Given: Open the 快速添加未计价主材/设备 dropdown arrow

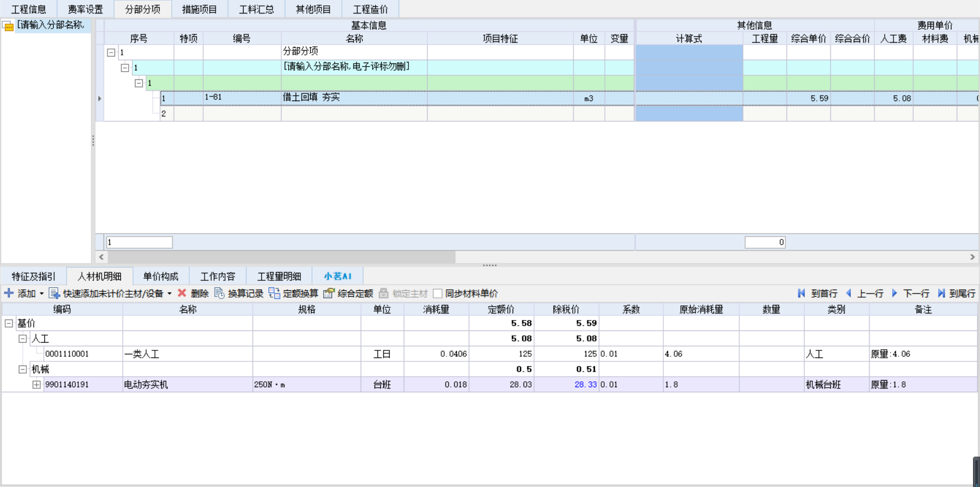Looking at the screenshot, I should pyautogui.click(x=169, y=294).
